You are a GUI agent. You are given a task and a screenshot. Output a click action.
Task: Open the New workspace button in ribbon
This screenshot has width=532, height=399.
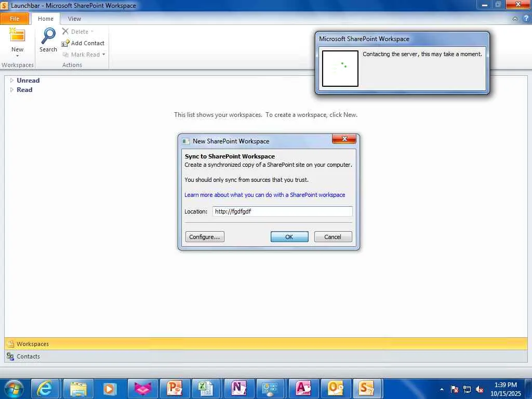point(17,43)
